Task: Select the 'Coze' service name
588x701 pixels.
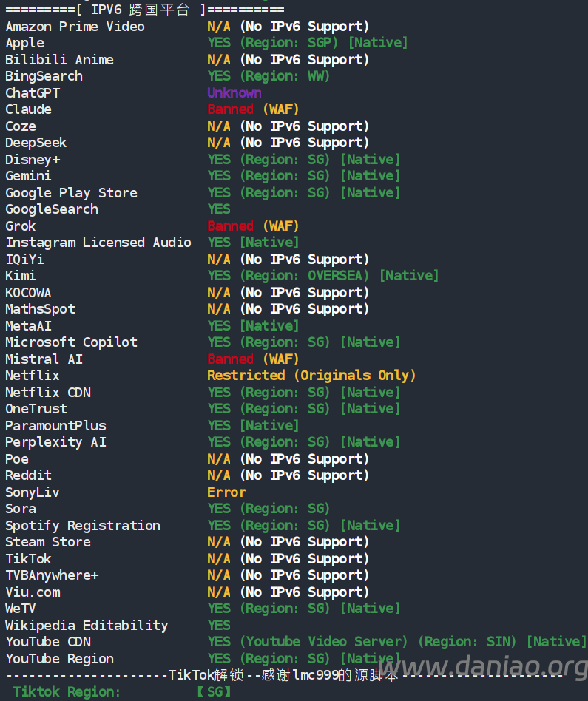Action: pos(21,126)
